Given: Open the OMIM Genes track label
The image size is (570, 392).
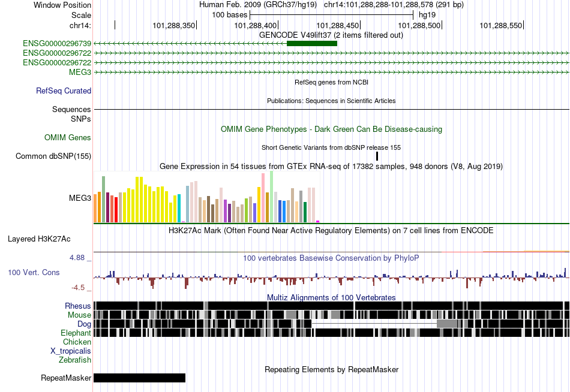Looking at the screenshot, I should point(68,137).
